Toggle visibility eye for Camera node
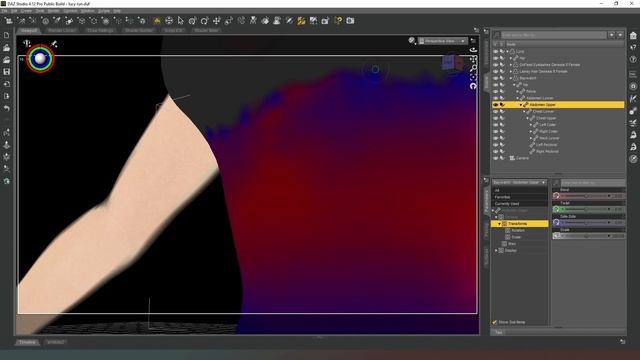 click(x=496, y=158)
